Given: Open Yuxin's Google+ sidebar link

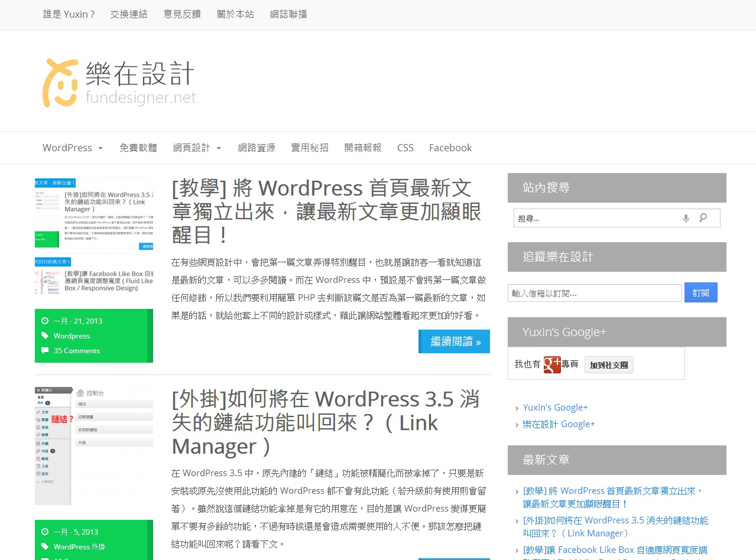Looking at the screenshot, I should (556, 408).
